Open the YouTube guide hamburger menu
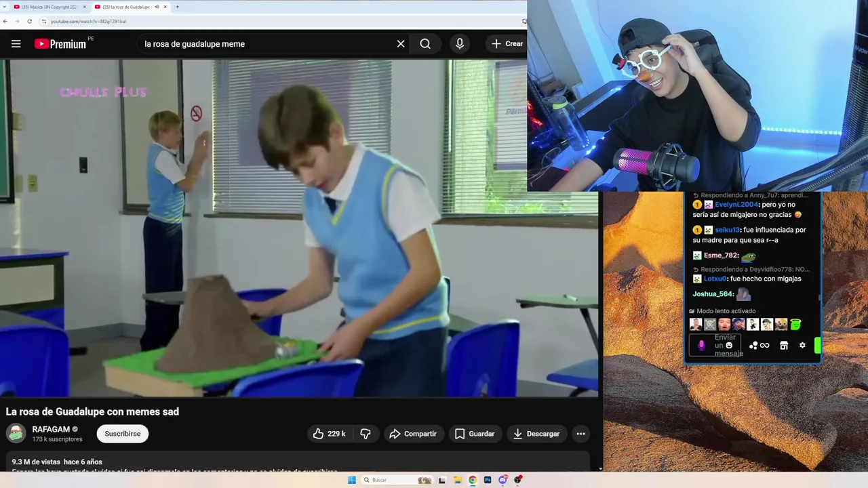Image resolution: width=868 pixels, height=488 pixels. point(16,43)
